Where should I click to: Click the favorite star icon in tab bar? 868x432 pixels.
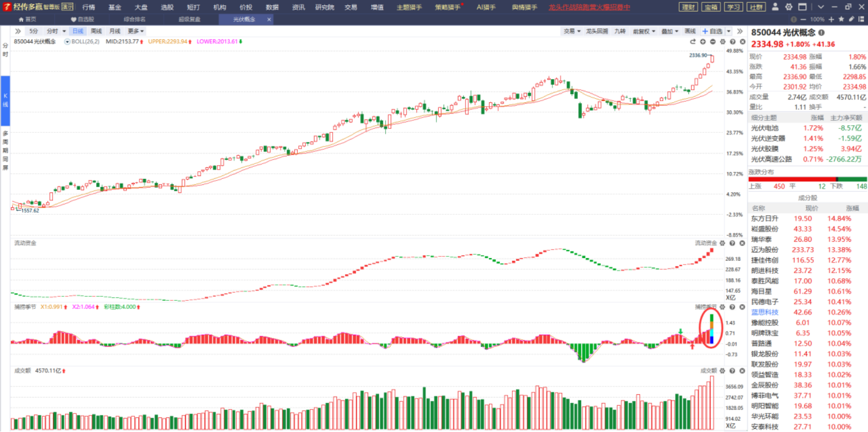tap(841, 19)
